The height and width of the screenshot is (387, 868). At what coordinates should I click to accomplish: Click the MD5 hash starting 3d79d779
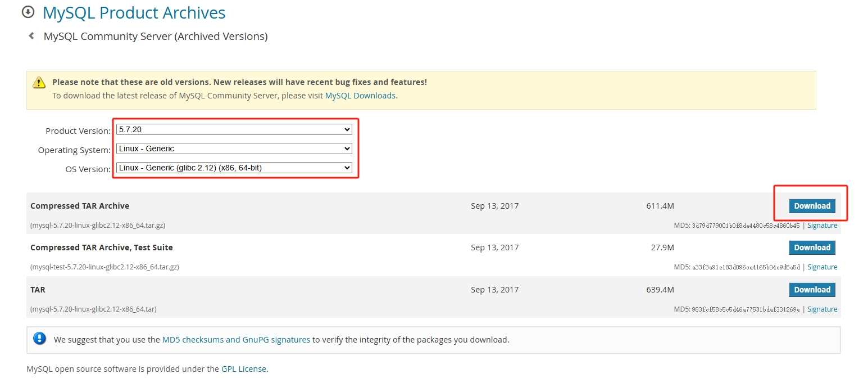[x=746, y=226]
